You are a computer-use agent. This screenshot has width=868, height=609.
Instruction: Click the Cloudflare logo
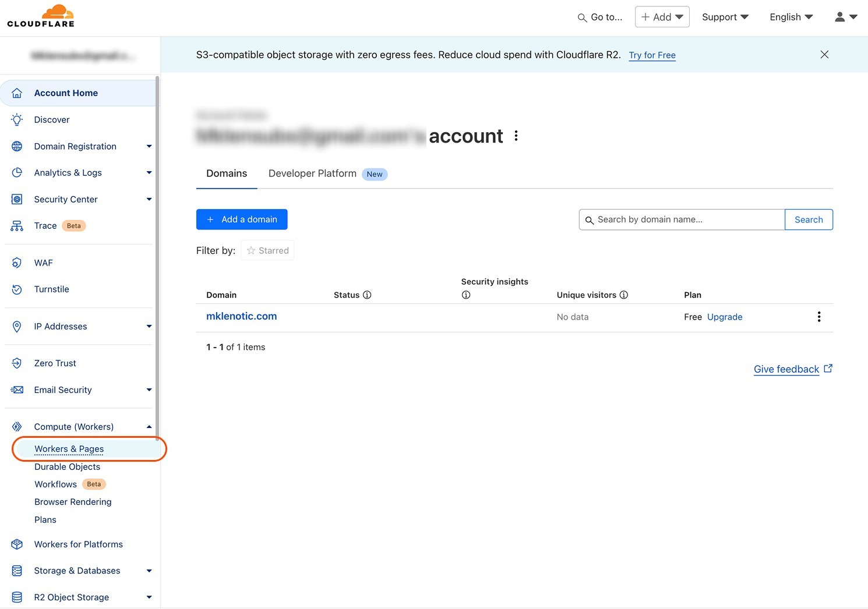tap(41, 16)
